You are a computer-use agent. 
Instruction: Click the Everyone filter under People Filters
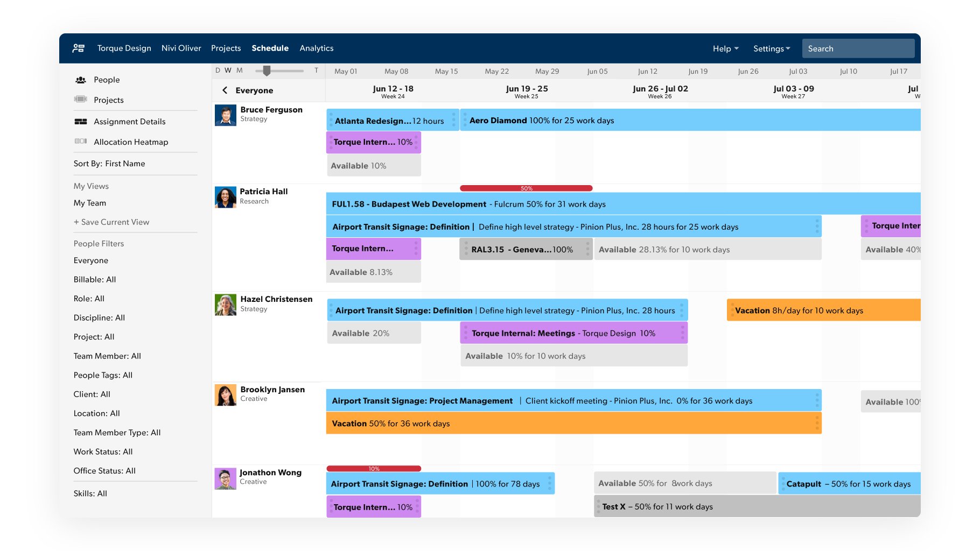90,260
